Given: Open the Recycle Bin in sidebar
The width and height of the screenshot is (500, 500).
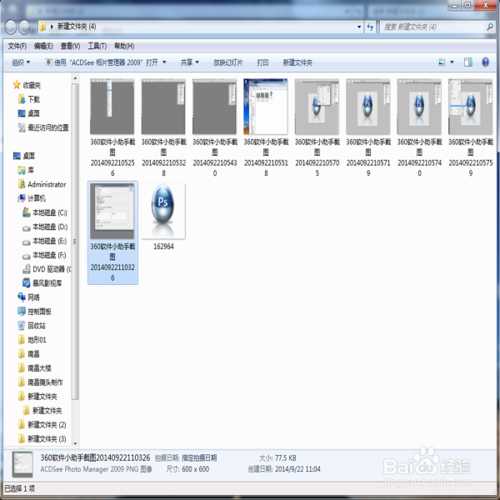Looking at the screenshot, I should [32, 325].
